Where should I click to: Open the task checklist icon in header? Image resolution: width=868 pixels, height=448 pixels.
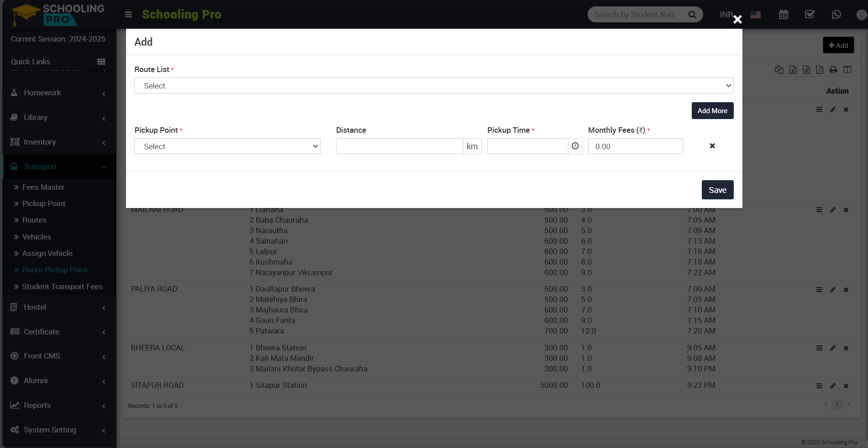point(810,15)
